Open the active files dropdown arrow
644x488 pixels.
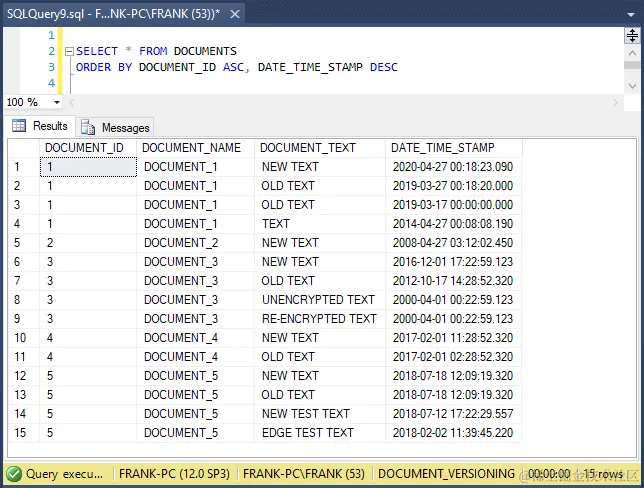[x=631, y=15]
